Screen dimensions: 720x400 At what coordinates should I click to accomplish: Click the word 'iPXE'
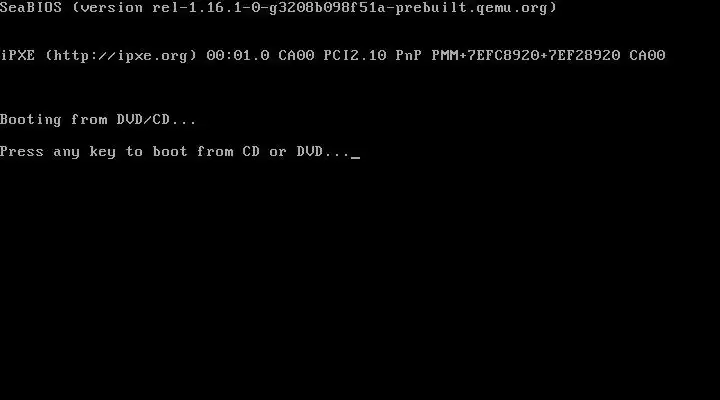pos(17,55)
